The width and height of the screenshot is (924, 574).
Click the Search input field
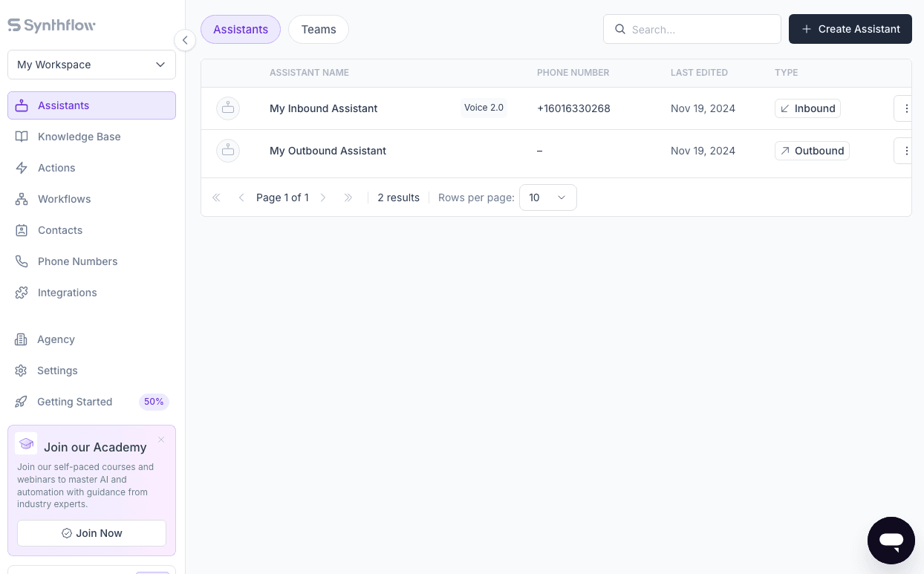(698, 30)
